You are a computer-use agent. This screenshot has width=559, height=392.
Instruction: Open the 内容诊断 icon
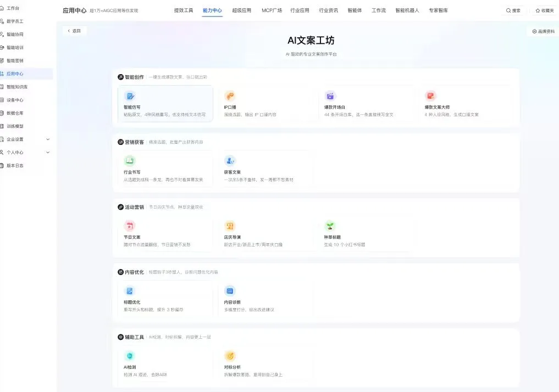230,291
